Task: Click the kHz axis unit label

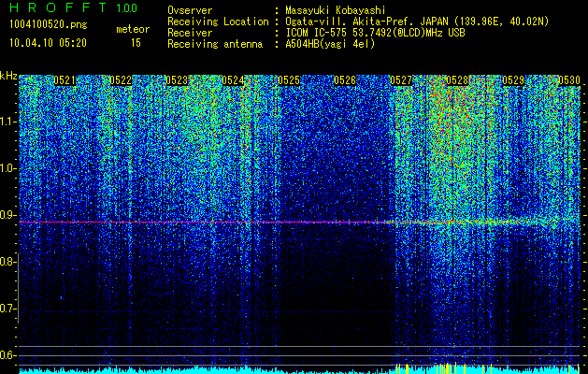Action: pos(8,76)
